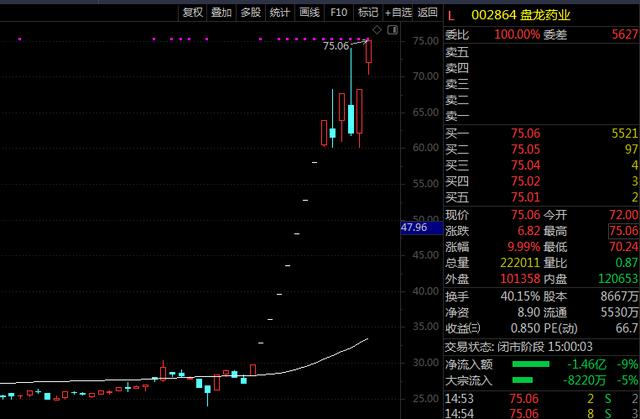Click the 大宗流入 value -8220万

click(x=585, y=380)
